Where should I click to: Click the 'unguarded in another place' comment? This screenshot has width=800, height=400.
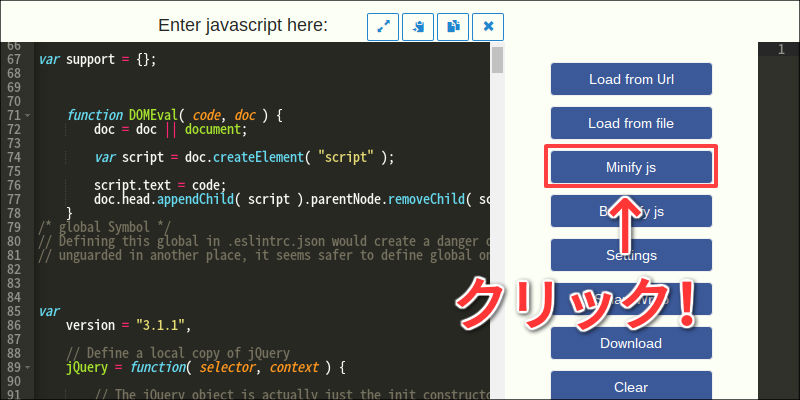[264, 255]
